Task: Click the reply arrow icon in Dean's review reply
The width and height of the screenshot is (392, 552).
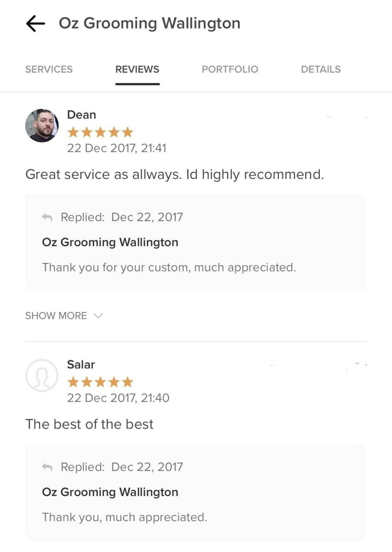Action: click(47, 217)
